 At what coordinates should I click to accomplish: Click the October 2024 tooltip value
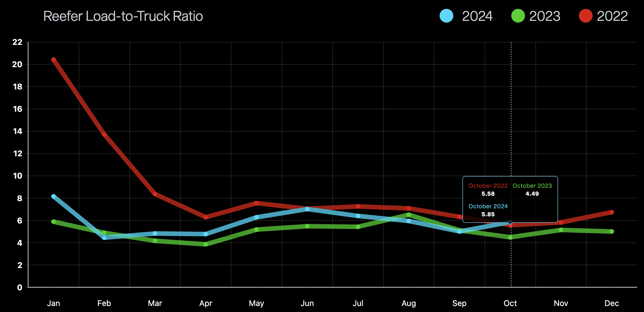click(488, 214)
